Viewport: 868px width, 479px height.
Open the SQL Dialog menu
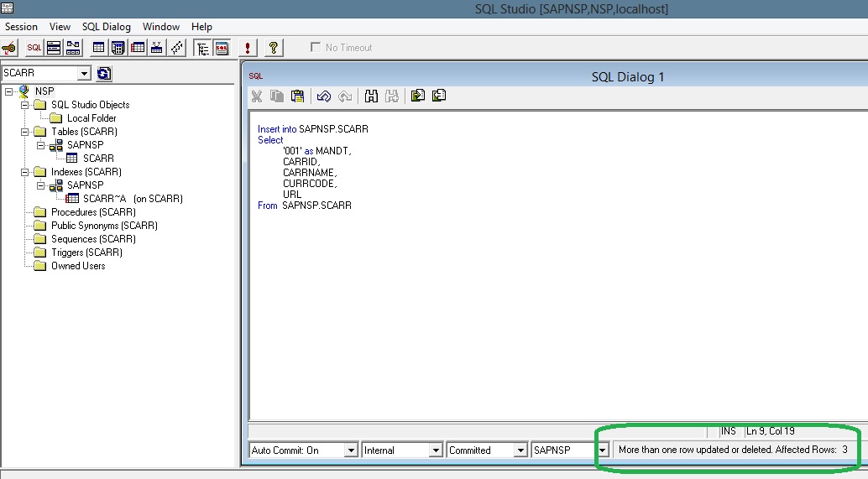point(107,27)
